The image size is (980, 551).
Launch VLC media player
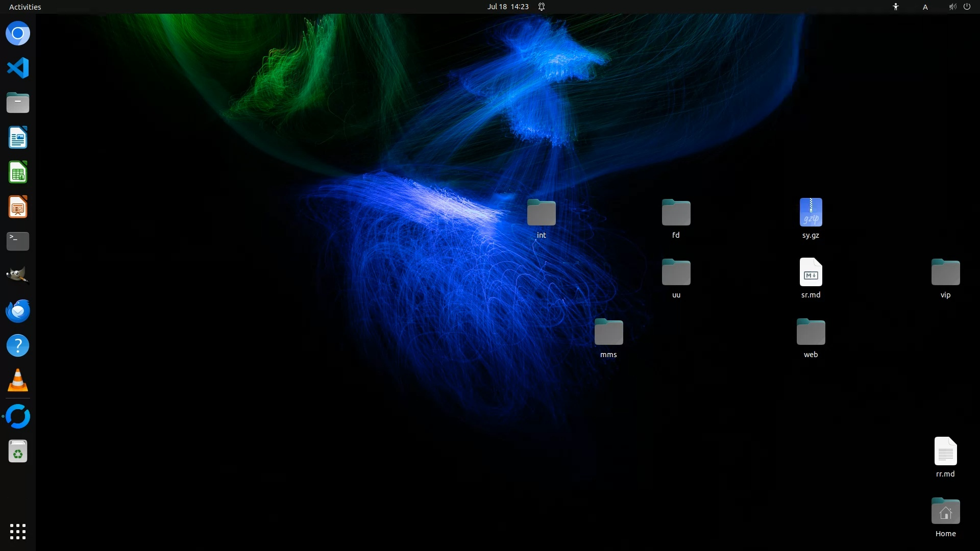point(18,381)
